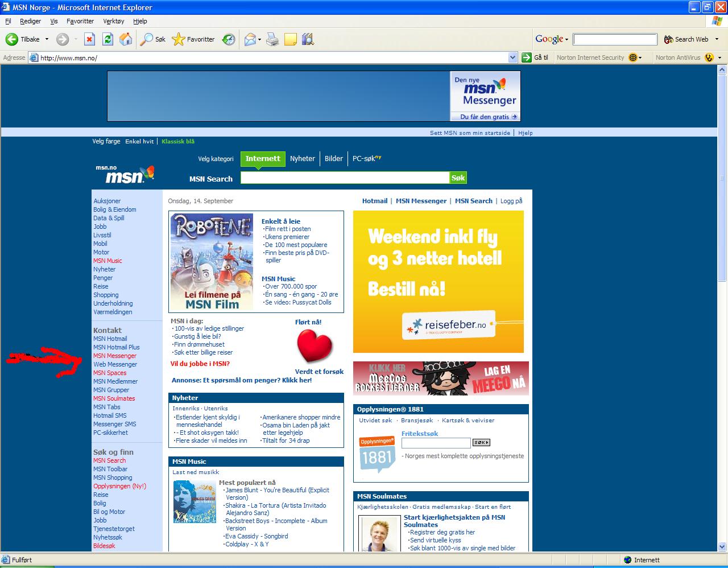728x568 pixels.
Task: Open Værmeldingen in left sidebar
Action: click(113, 312)
